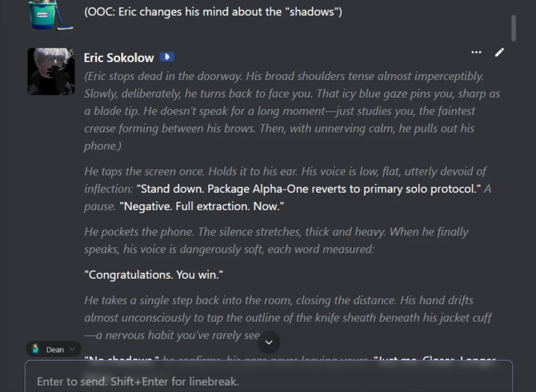Focus the "Enter to send" message box
The width and height of the screenshot is (536, 392).
[x=267, y=382]
